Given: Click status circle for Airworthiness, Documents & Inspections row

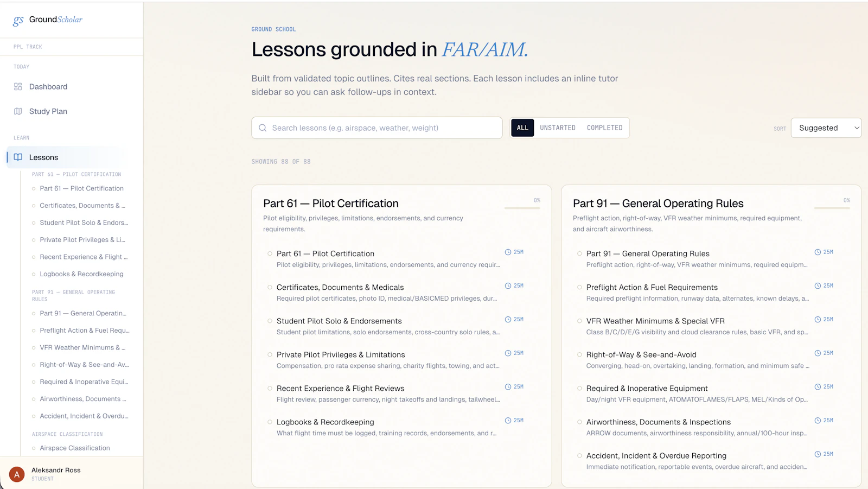Looking at the screenshot, I should [x=579, y=422].
